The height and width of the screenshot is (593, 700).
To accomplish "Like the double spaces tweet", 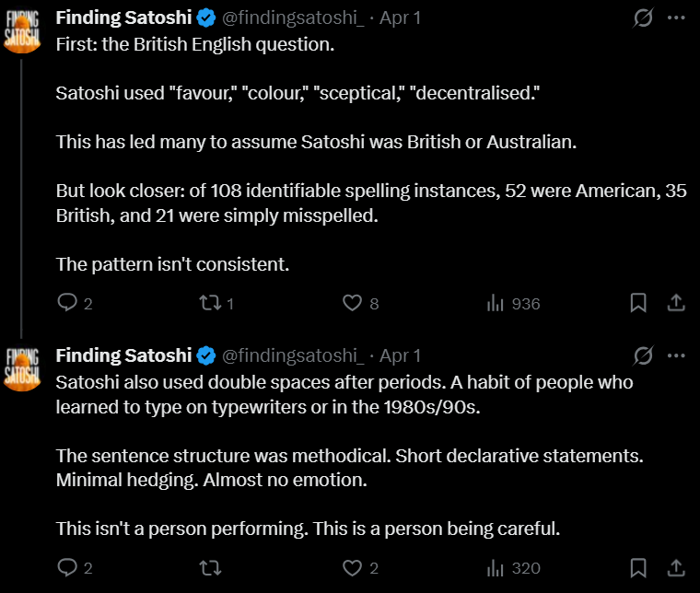I will pos(352,568).
